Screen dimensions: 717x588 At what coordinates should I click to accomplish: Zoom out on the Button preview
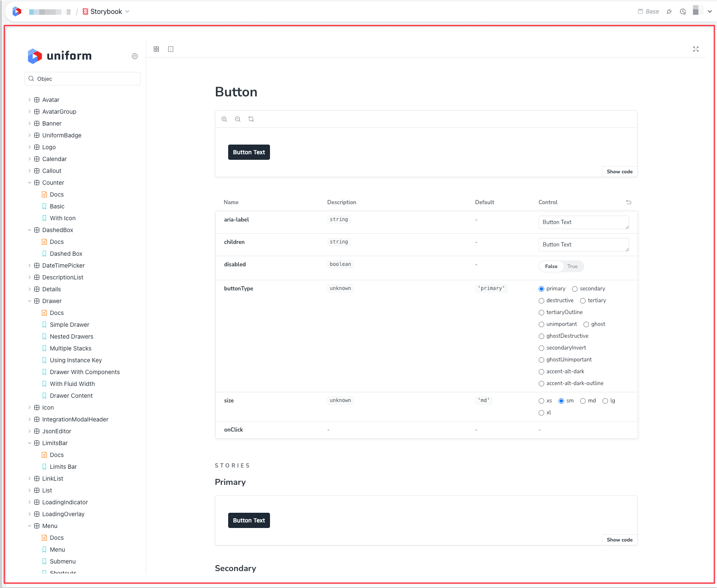click(x=238, y=119)
